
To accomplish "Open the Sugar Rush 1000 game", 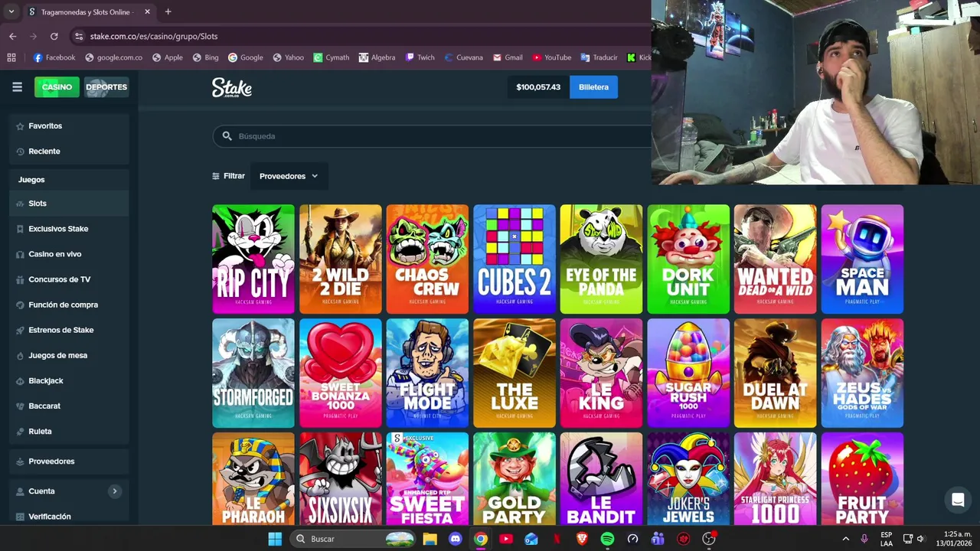I will [x=688, y=373].
